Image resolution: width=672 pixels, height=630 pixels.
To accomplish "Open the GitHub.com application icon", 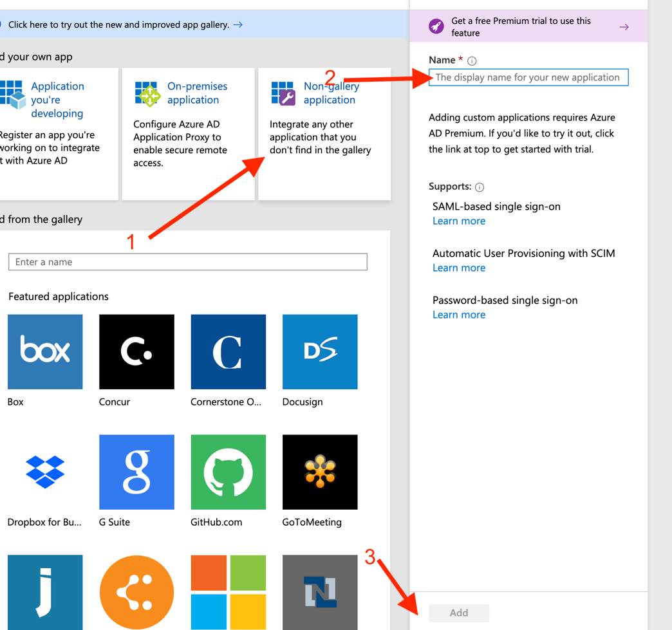I will (x=229, y=472).
